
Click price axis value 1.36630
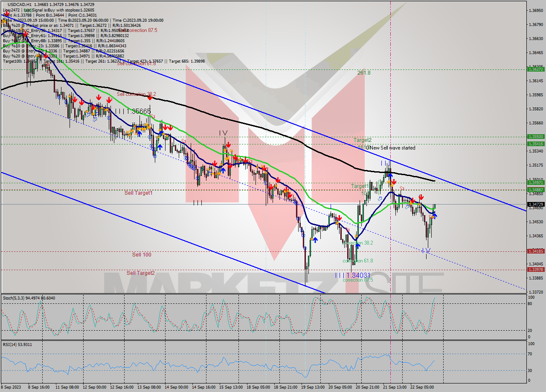pyautogui.click(x=536, y=38)
